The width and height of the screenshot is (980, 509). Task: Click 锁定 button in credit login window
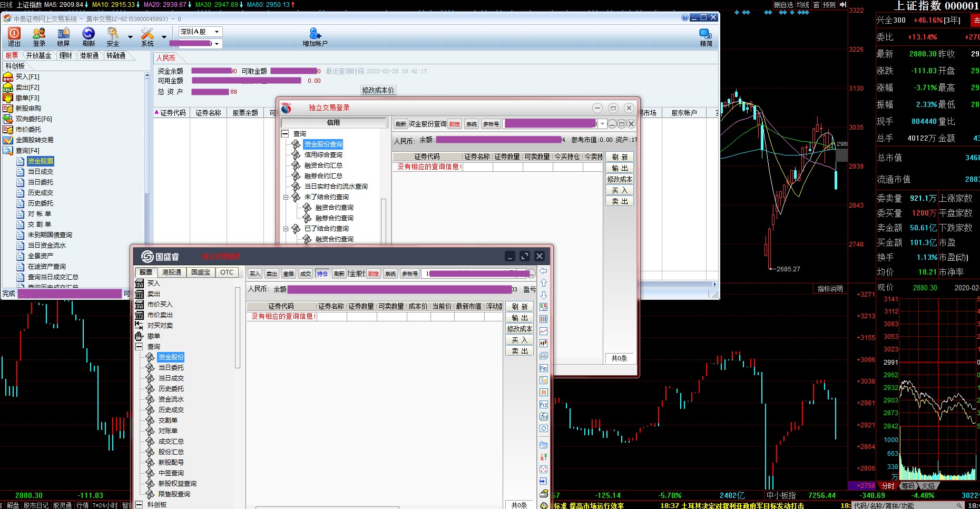[x=455, y=124]
